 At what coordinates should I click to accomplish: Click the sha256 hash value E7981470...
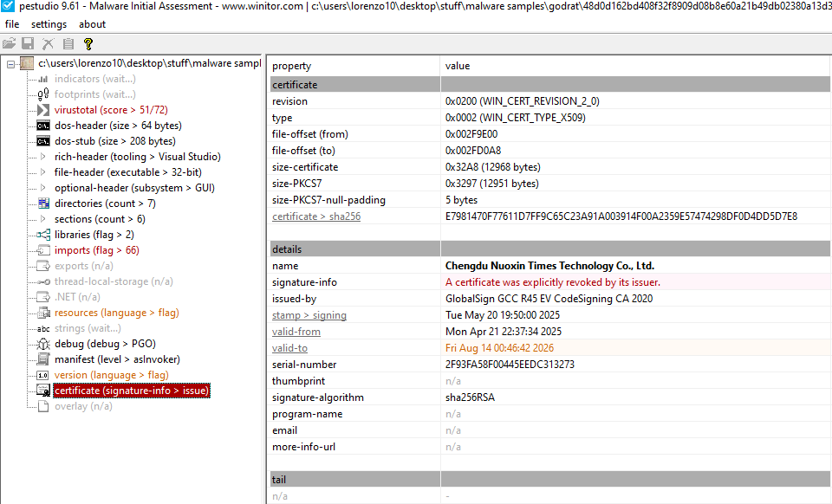click(621, 216)
